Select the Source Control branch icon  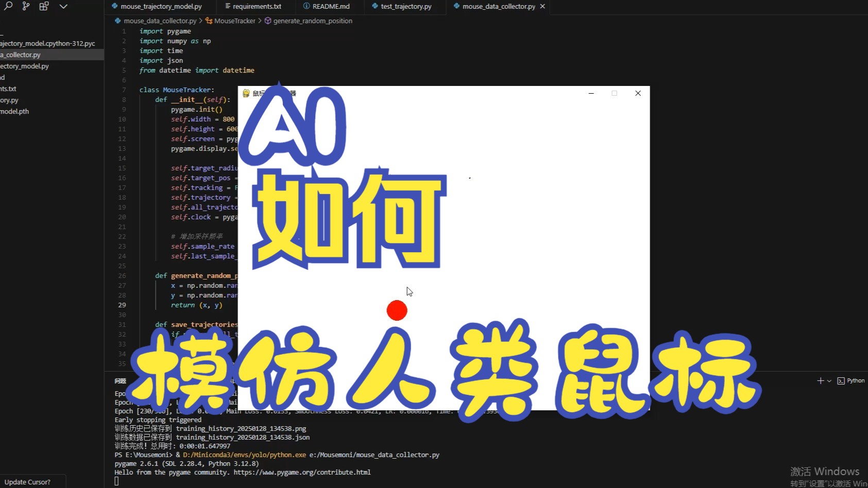[25, 7]
